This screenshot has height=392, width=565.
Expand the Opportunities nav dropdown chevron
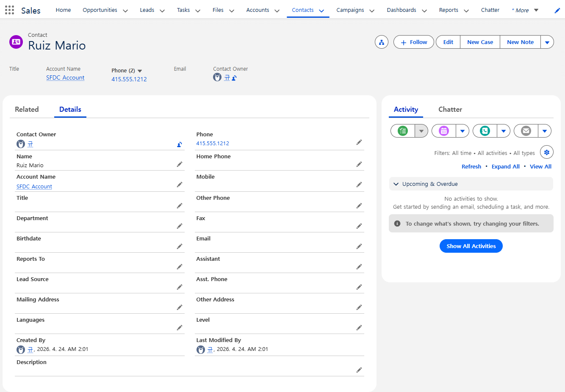pos(125,11)
